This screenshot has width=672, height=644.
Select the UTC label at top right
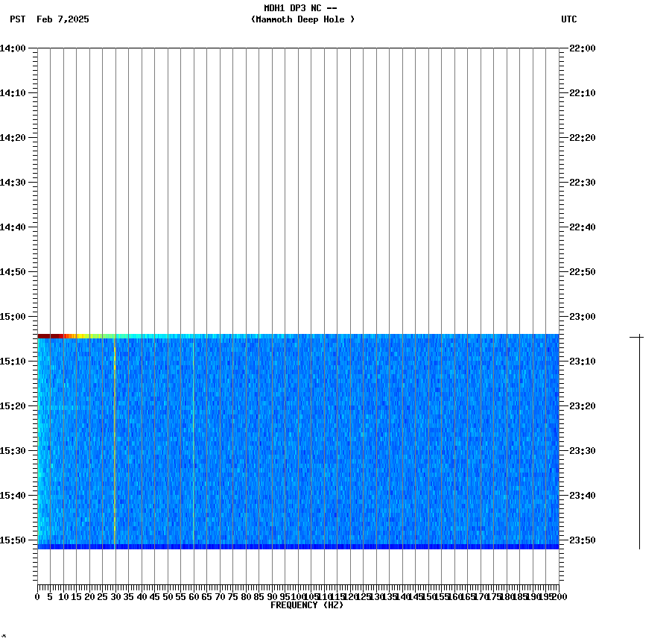[x=569, y=20]
